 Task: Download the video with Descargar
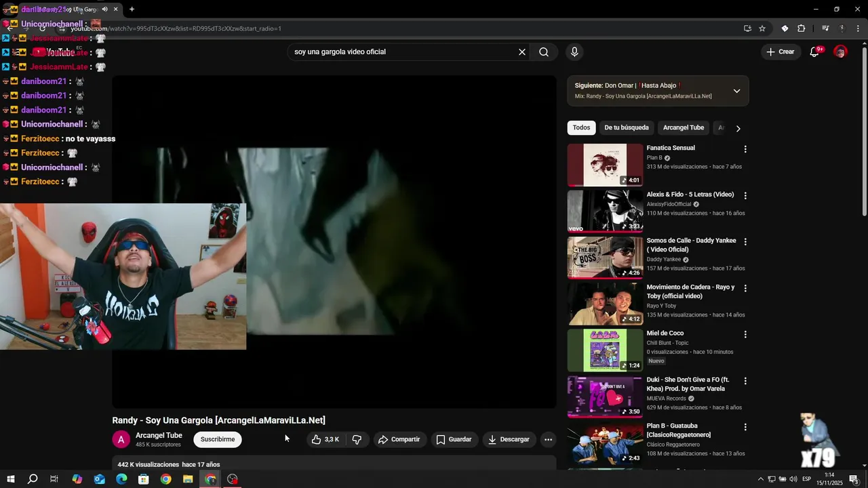509,439
